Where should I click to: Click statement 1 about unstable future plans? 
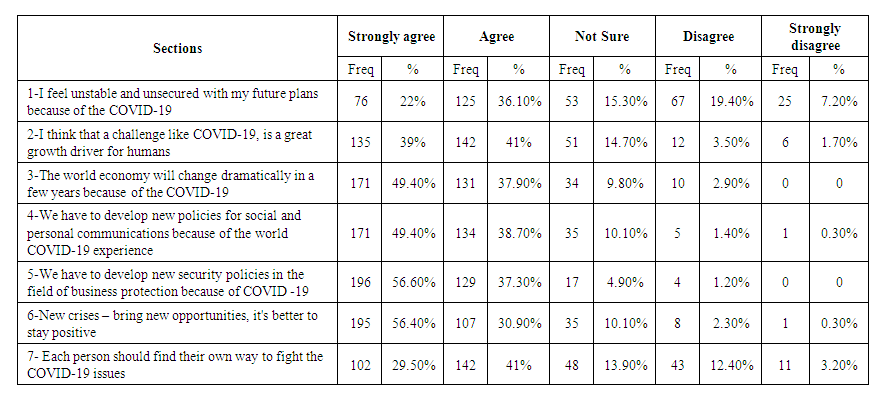click(170, 100)
